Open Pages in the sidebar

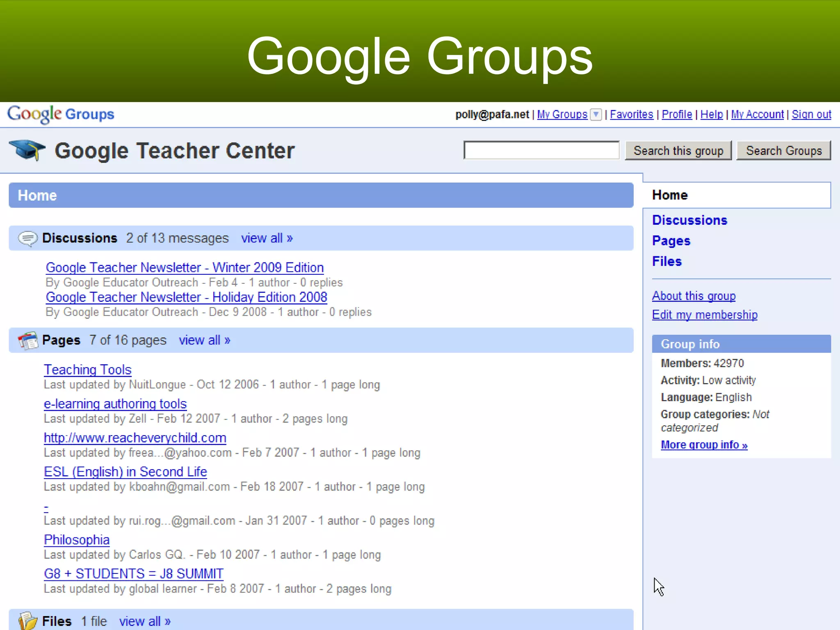(671, 241)
